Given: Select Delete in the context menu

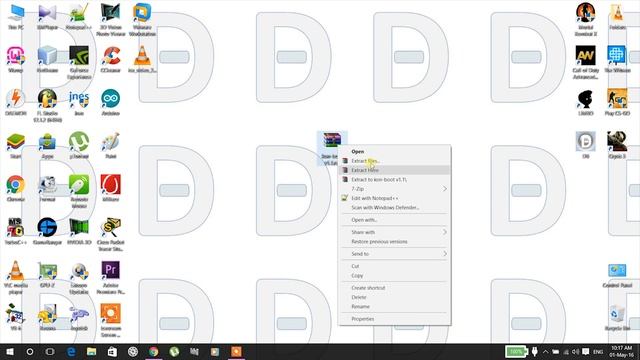Looking at the screenshot, I should 395,297.
